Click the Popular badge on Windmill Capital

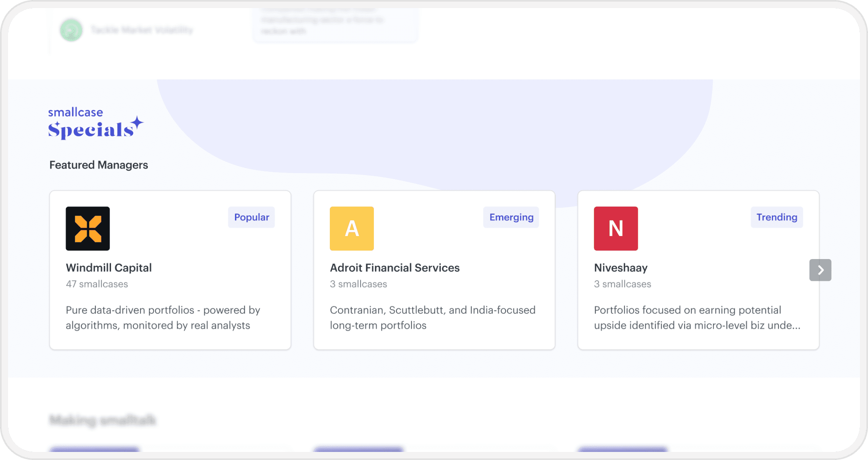(x=252, y=217)
